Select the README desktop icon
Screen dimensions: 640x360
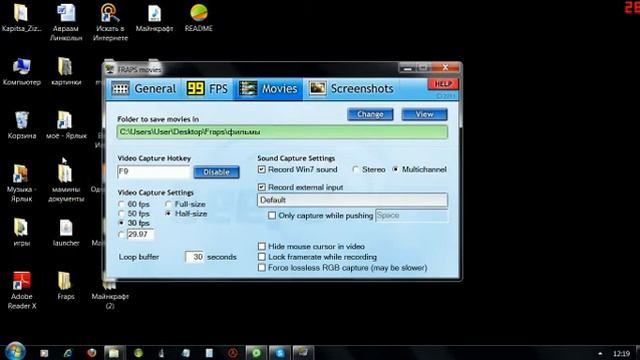(x=199, y=13)
